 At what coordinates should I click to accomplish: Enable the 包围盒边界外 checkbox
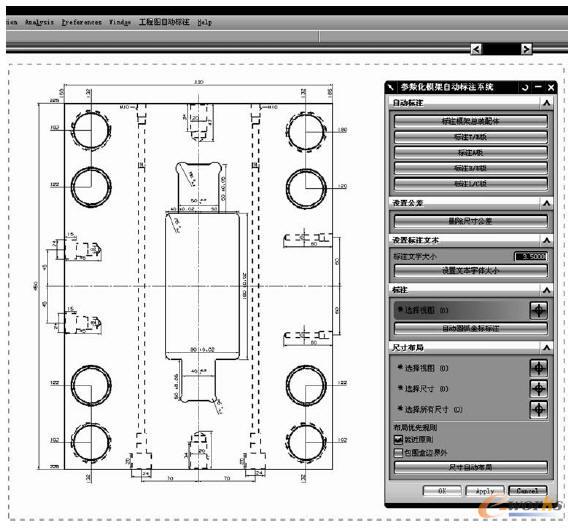click(398, 453)
